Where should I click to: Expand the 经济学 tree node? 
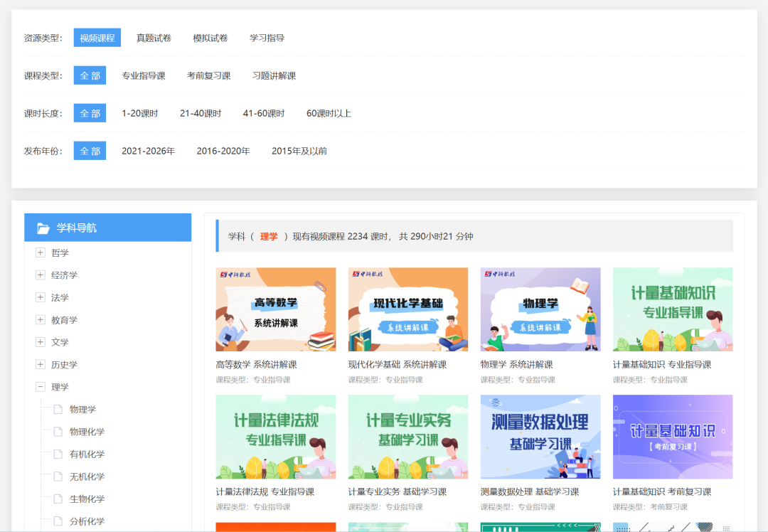point(40,275)
